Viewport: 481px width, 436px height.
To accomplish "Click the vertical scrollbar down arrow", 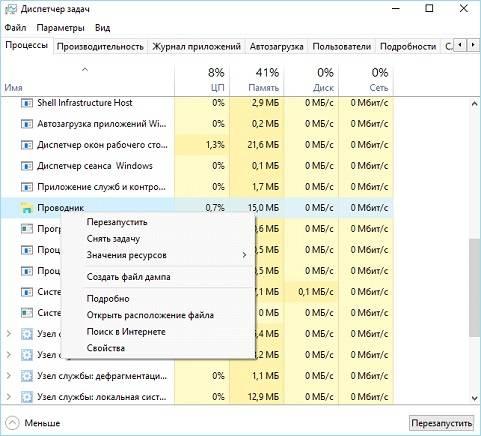I will (x=474, y=398).
